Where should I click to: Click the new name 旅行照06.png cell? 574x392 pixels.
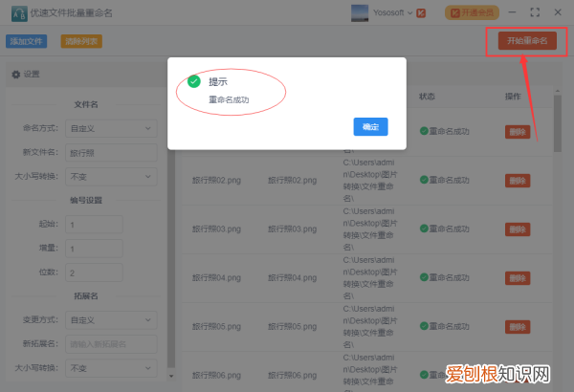click(292, 375)
